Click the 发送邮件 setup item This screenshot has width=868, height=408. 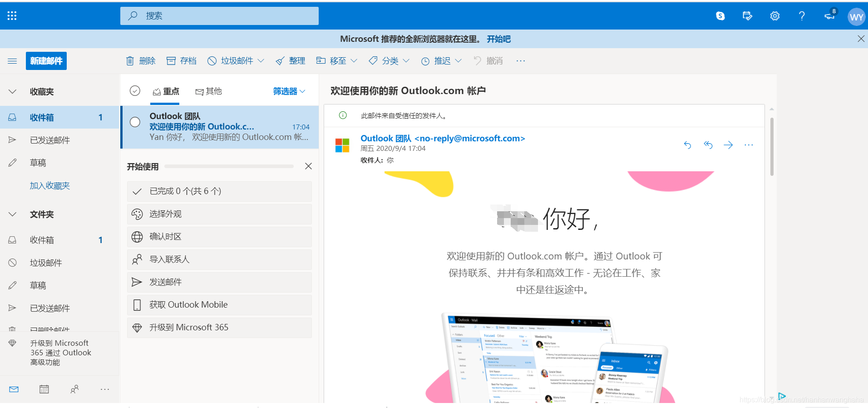coord(219,282)
